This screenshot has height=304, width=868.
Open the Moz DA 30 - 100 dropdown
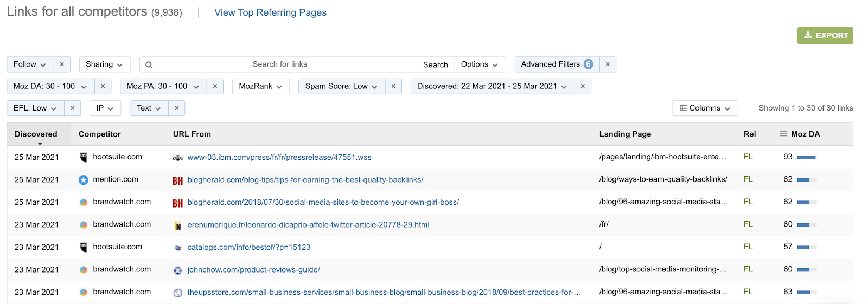50,86
